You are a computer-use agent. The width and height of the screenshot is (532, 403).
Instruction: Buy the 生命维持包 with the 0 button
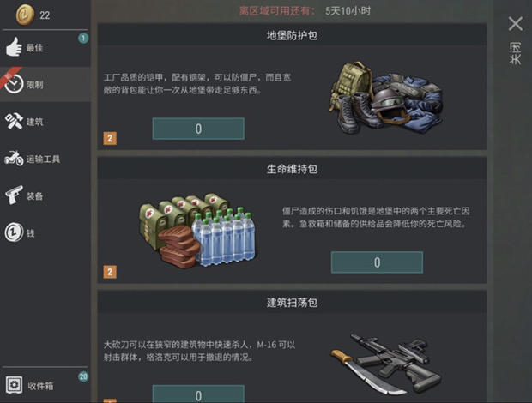pos(377,262)
